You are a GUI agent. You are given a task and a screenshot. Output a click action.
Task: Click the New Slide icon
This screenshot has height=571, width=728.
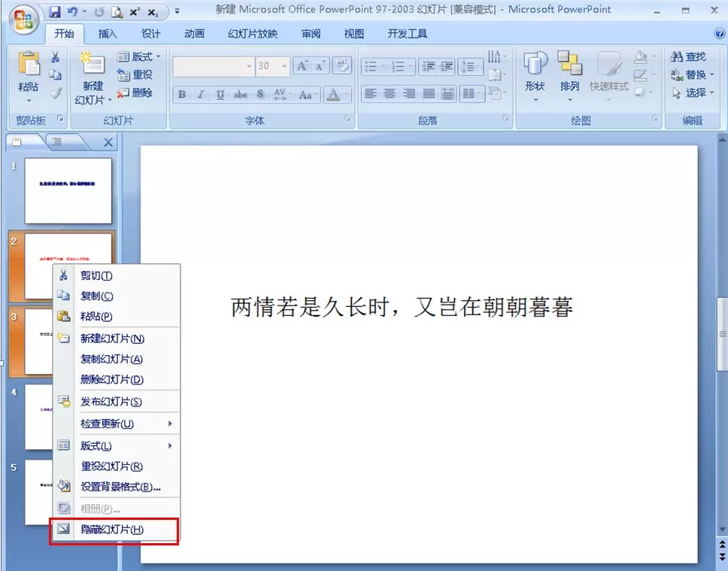tap(93, 64)
